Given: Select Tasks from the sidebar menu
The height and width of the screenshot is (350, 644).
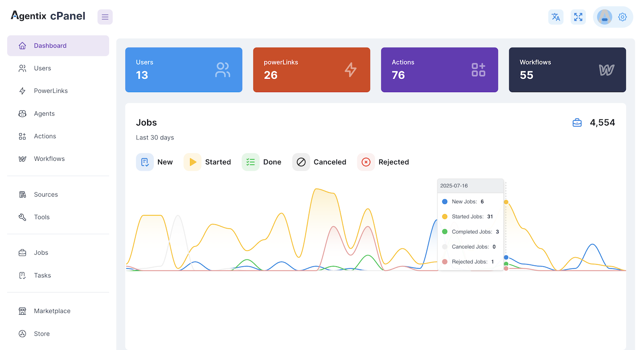Looking at the screenshot, I should [42, 275].
